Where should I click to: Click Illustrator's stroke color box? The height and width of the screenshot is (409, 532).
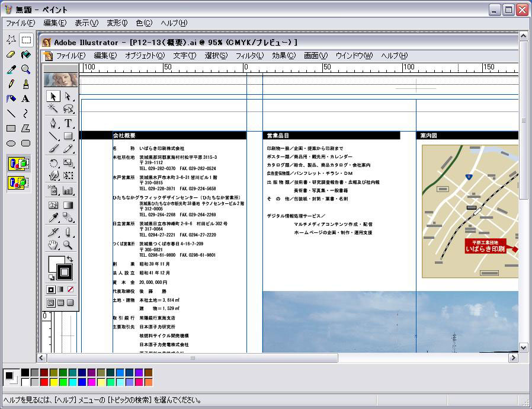(65, 272)
